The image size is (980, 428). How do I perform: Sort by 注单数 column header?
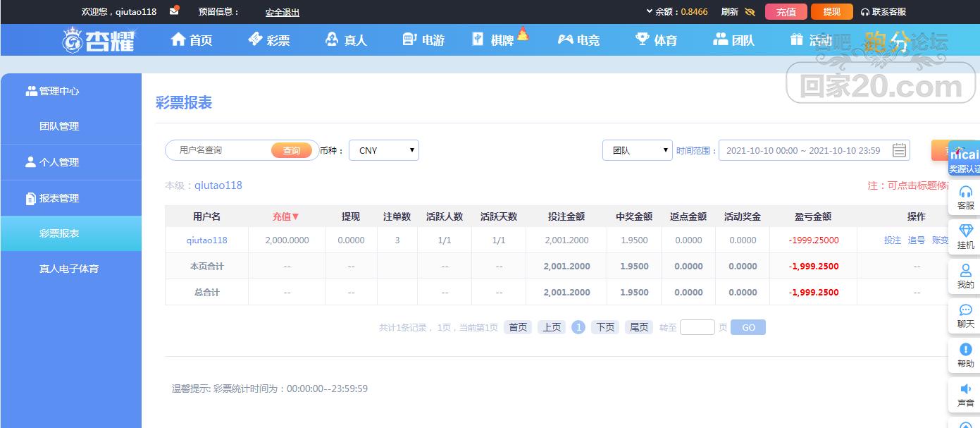click(x=397, y=216)
